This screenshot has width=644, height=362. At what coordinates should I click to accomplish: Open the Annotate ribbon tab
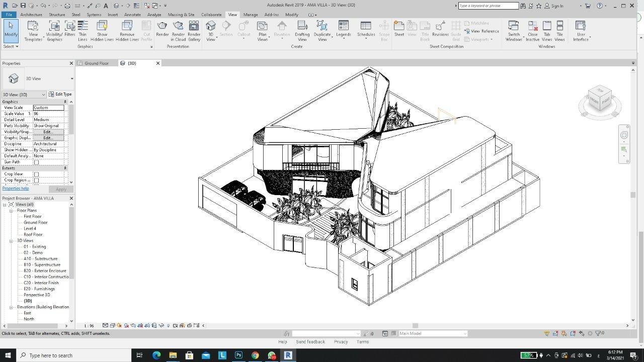click(132, 15)
